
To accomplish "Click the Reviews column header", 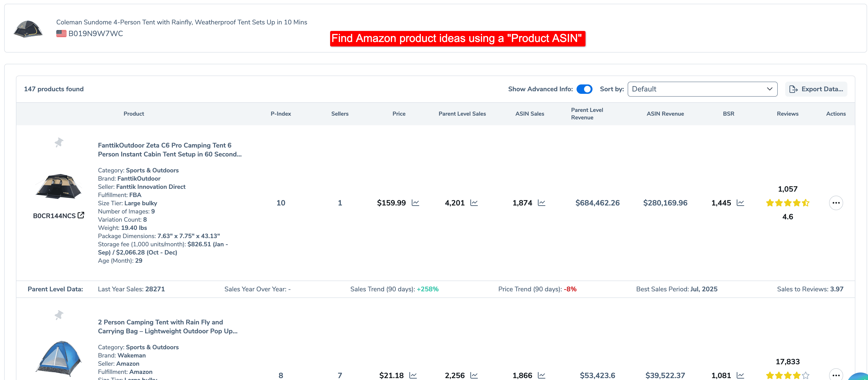I will [x=788, y=114].
